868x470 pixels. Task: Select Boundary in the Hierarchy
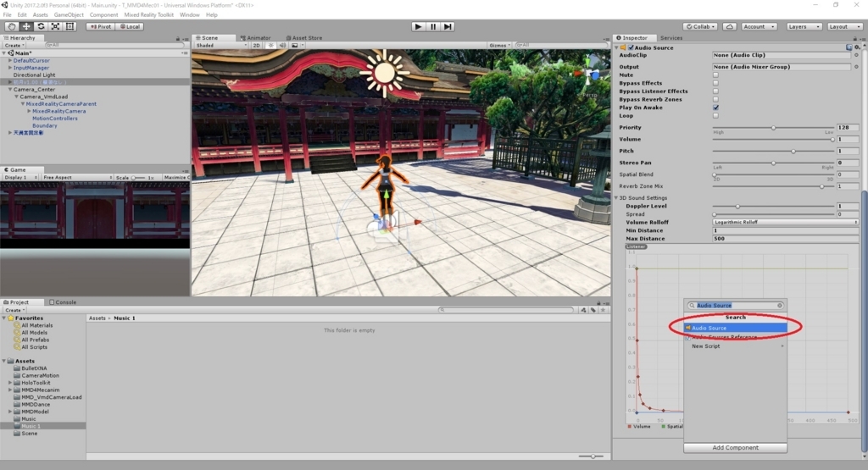coord(45,125)
